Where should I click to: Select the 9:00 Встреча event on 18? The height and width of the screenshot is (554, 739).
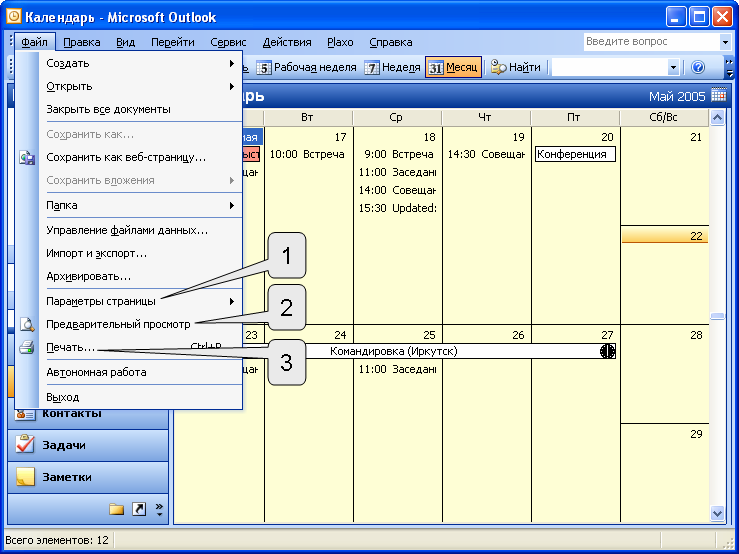(x=398, y=154)
